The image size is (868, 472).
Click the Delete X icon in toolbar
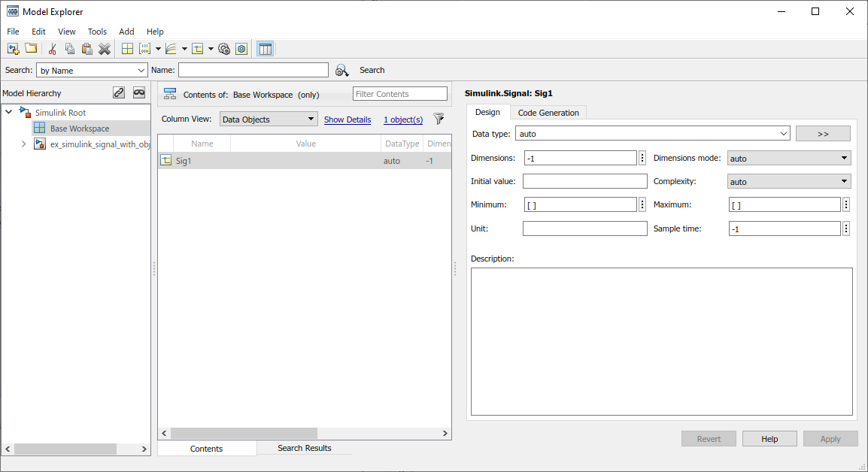(105, 49)
